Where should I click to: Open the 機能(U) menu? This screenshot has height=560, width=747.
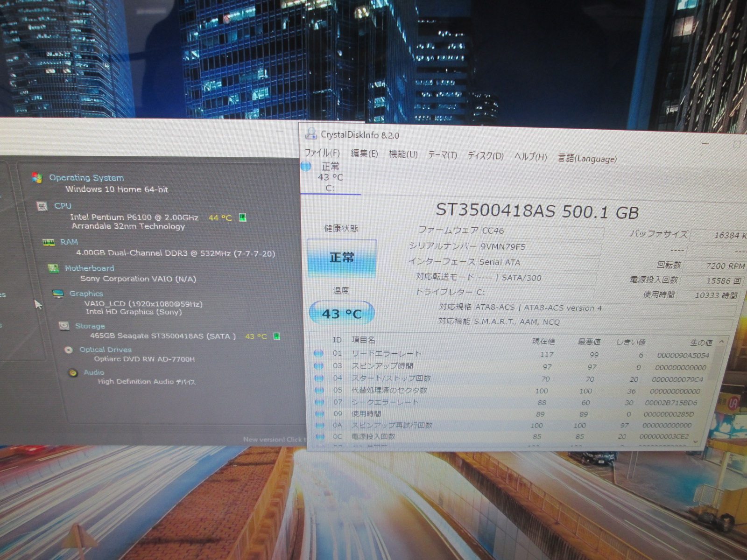tap(403, 154)
